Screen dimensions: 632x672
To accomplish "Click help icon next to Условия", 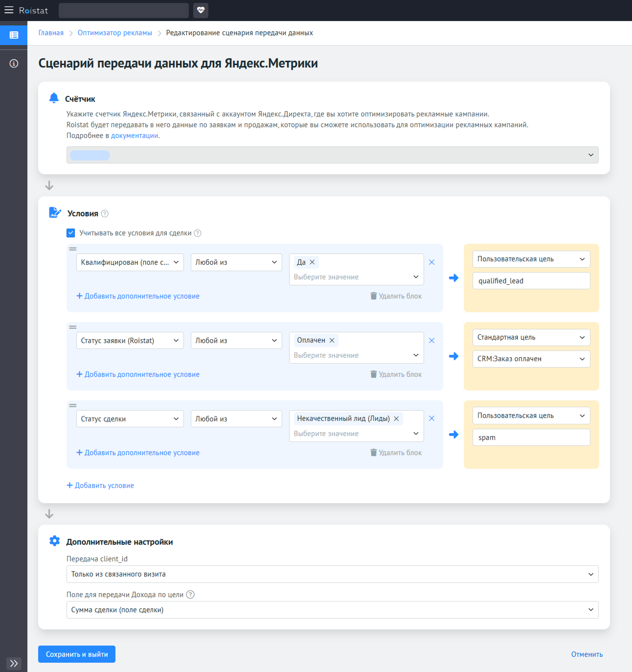I will (x=105, y=214).
